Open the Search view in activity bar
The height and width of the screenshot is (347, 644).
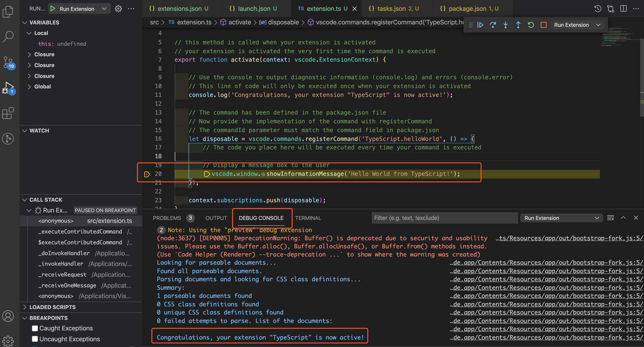[8, 37]
